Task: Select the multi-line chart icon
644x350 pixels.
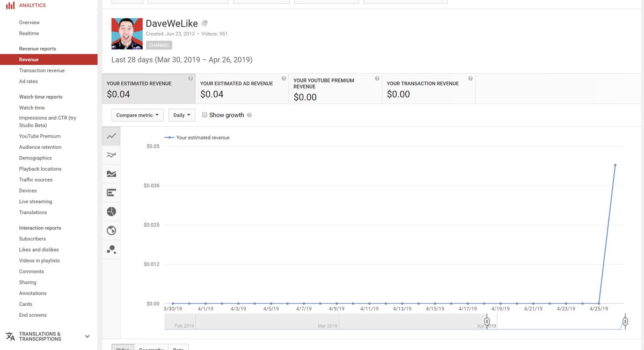Action: tap(112, 155)
